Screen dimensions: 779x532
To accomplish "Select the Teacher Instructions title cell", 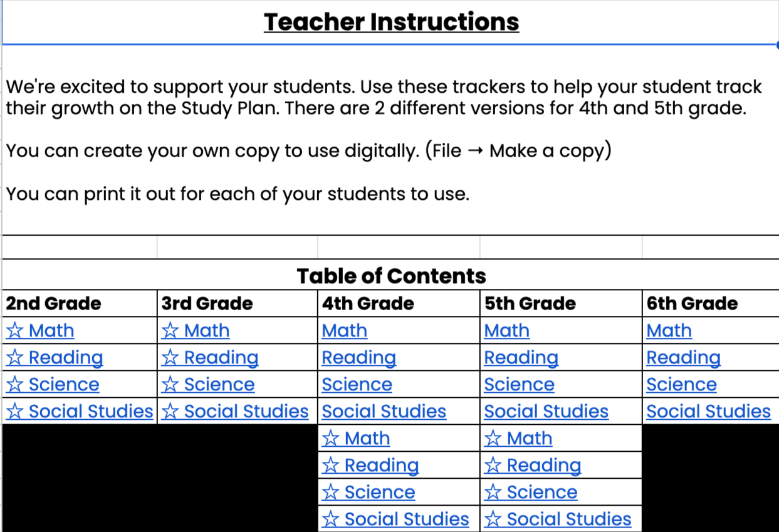I will 391,22.
